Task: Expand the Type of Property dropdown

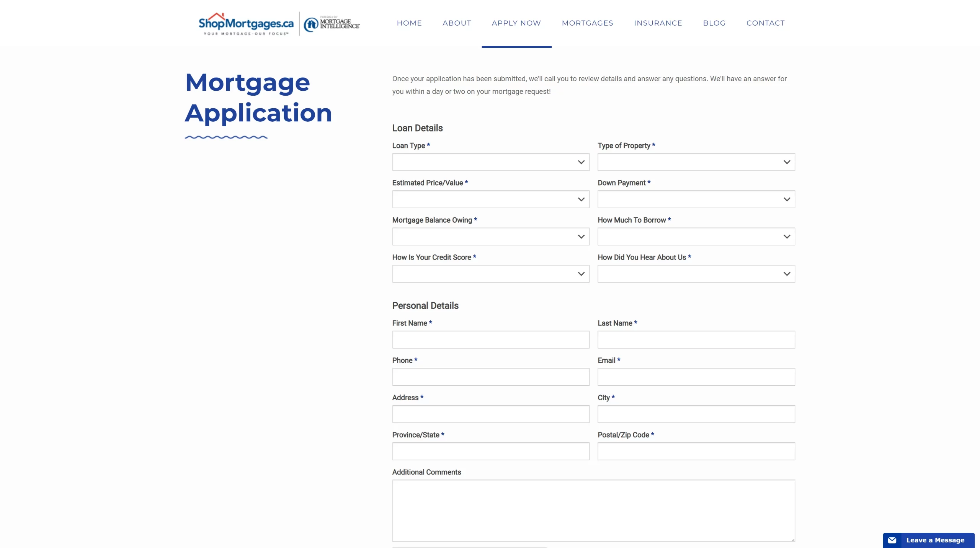Action: (696, 162)
